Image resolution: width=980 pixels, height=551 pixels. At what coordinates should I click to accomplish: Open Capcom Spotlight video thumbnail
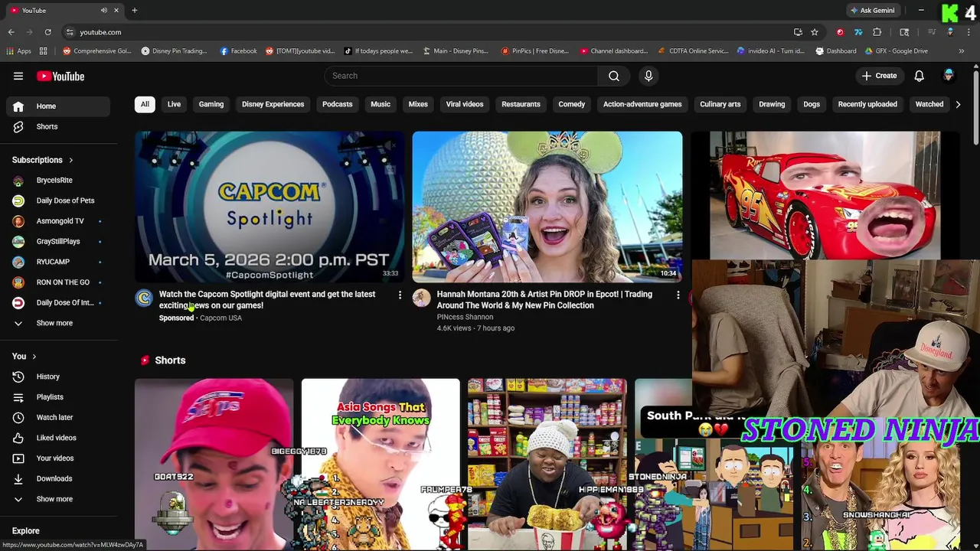(x=269, y=207)
